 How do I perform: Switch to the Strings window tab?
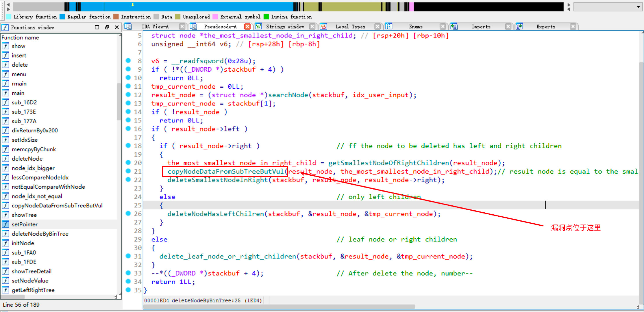pyautogui.click(x=285, y=27)
